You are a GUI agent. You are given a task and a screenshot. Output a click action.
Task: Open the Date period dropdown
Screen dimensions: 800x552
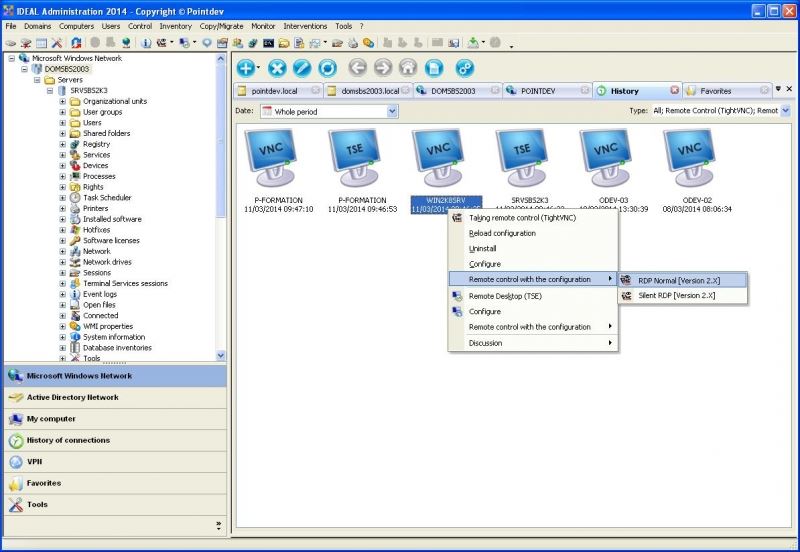pyautogui.click(x=392, y=112)
